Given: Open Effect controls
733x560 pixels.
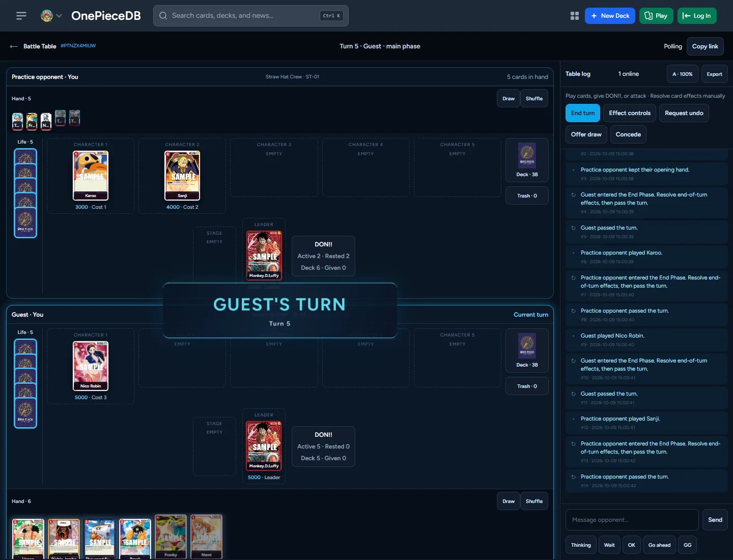Looking at the screenshot, I should point(630,113).
